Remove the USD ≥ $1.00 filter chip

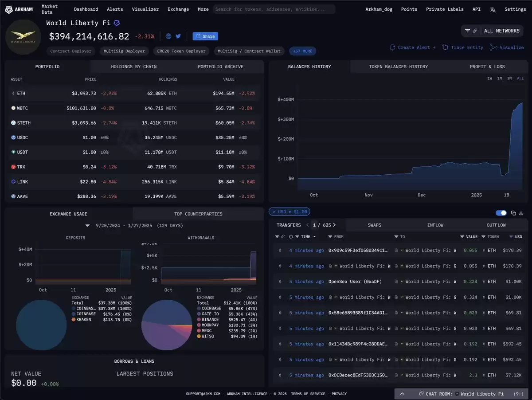pyautogui.click(x=274, y=212)
